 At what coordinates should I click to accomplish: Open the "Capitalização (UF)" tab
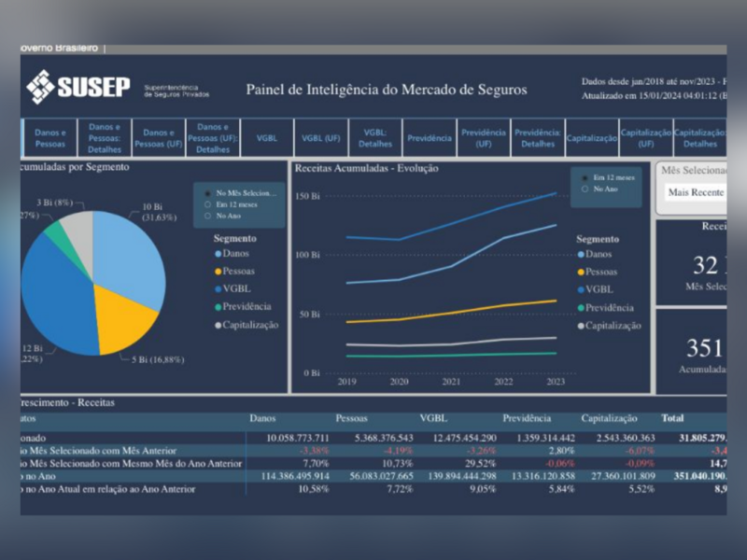[x=645, y=138]
